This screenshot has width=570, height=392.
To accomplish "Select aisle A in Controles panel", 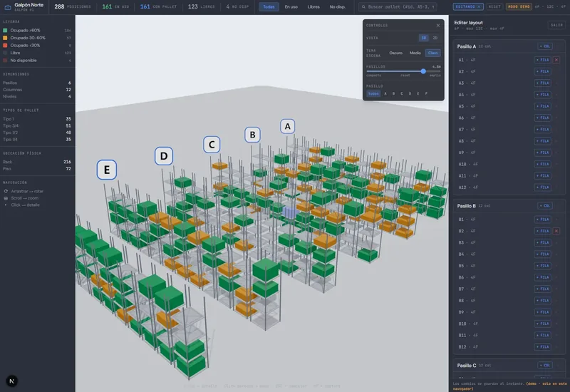I will (385, 94).
